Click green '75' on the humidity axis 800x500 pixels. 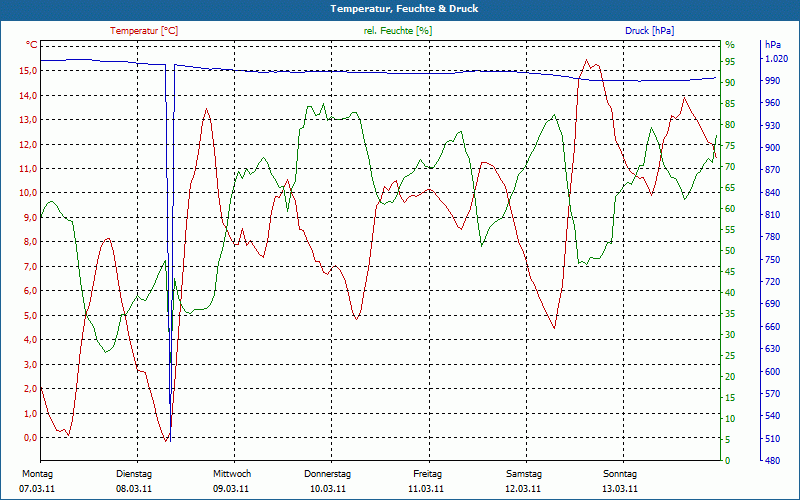pos(730,146)
